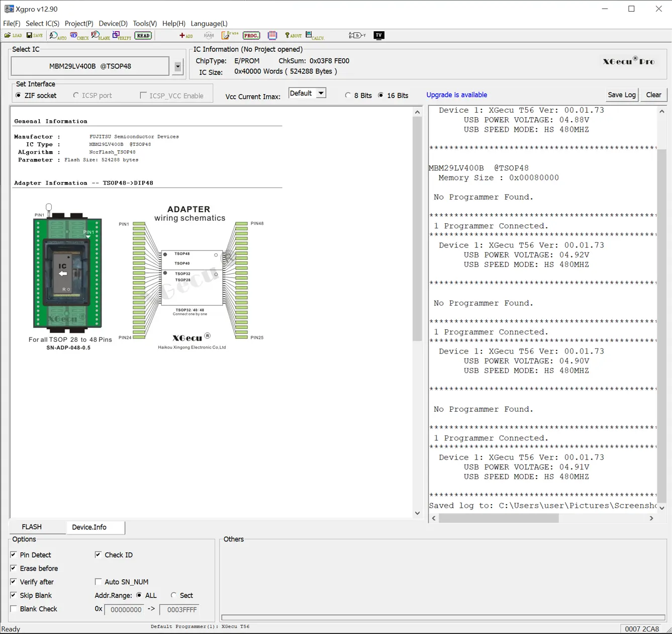Open the Select IC dropdown arrow
The image size is (672, 634).
(x=177, y=66)
